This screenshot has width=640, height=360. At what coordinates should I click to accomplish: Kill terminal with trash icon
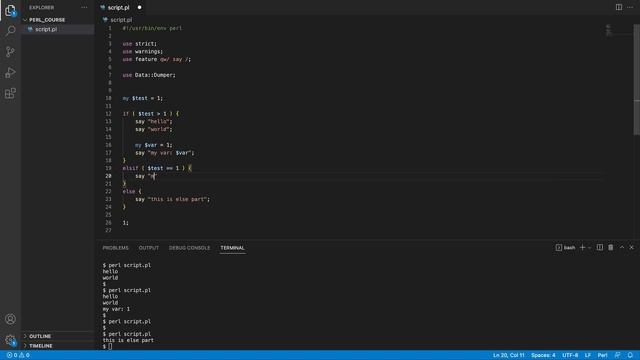[x=611, y=247]
